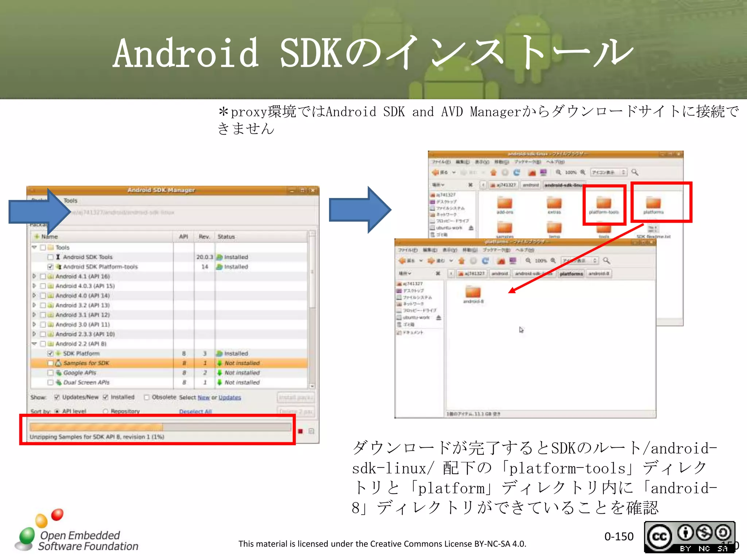Open the icon view dropdown in platforms window
This screenshot has height=560, width=747.
tap(580, 261)
